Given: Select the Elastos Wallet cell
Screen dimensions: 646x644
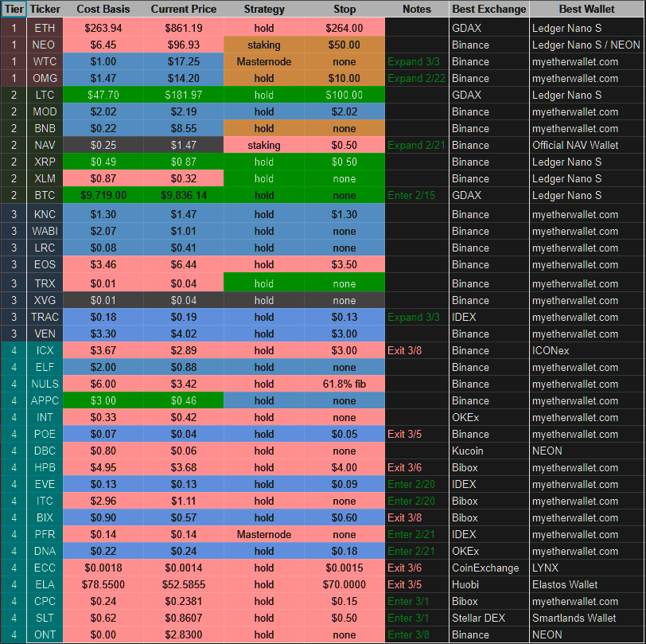Looking at the screenshot, I should click(586, 584).
